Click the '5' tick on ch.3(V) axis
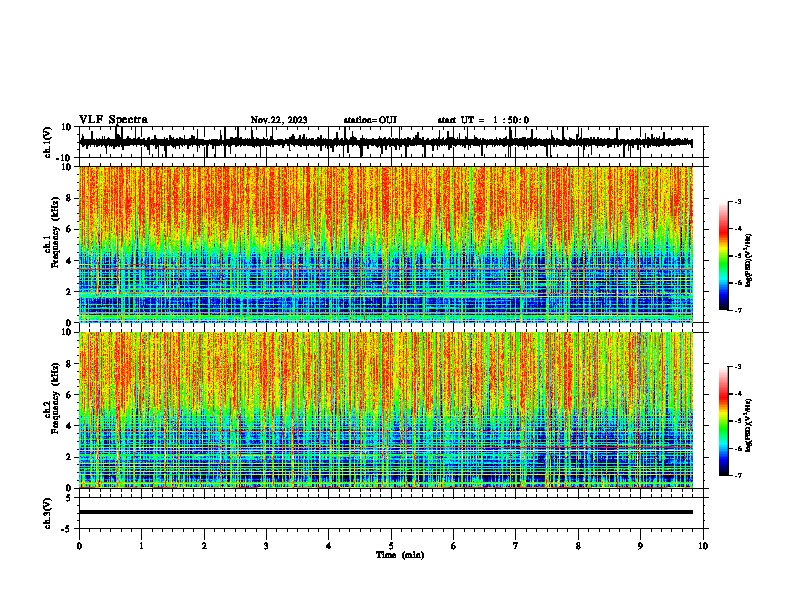Screen dimensions: 792x612 click(x=70, y=497)
